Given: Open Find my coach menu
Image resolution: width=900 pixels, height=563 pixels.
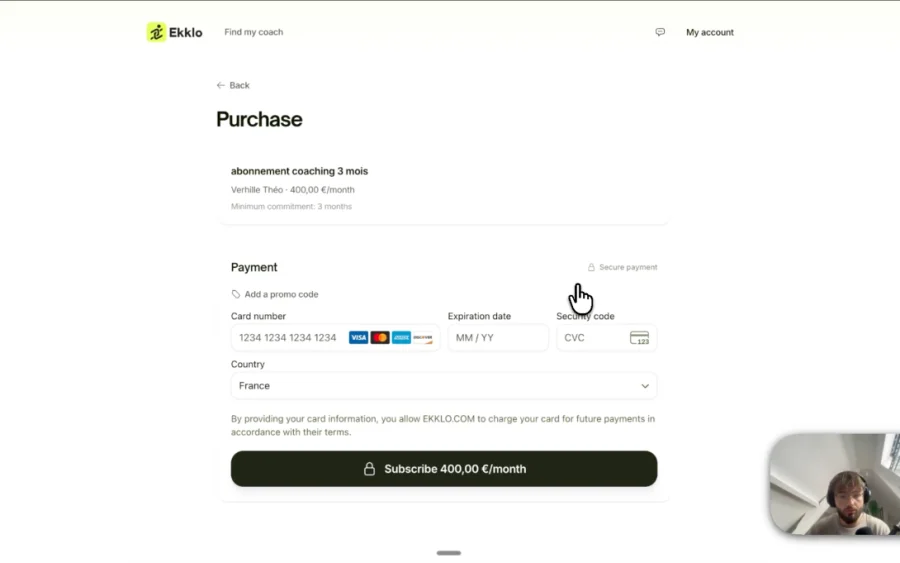Looking at the screenshot, I should pyautogui.click(x=254, y=32).
